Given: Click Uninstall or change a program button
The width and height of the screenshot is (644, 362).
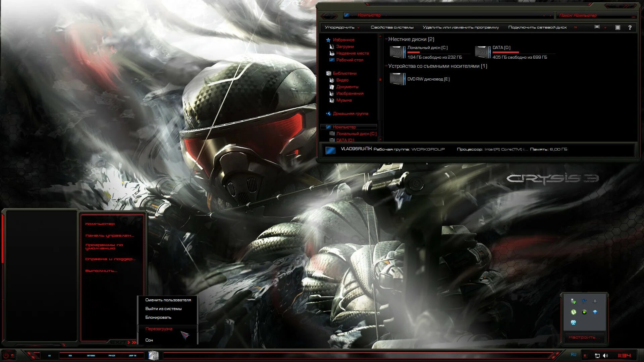Looking at the screenshot, I should click(x=461, y=27).
